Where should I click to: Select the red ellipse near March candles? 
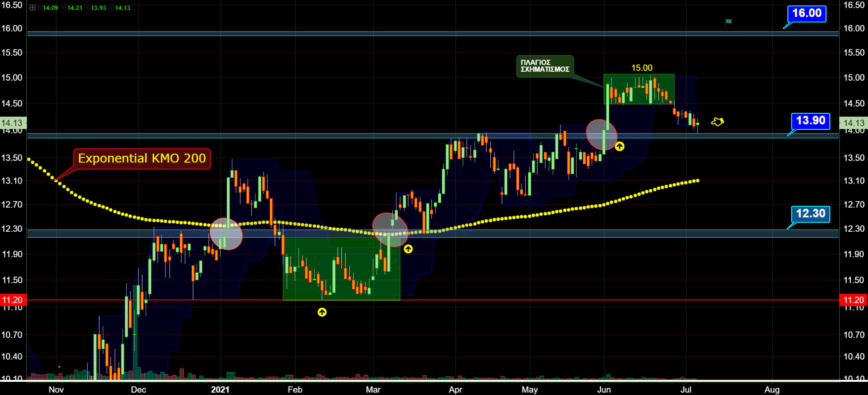click(x=390, y=230)
